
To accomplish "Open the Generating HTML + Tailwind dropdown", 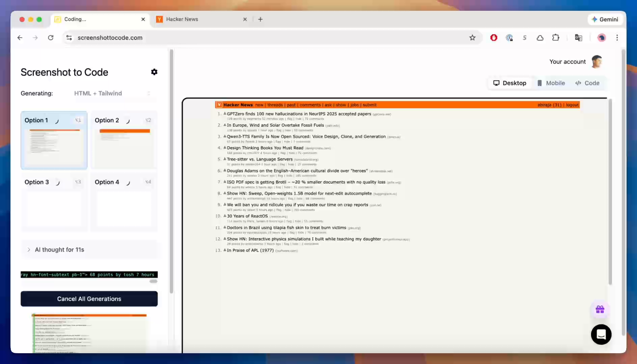I will click(x=112, y=93).
